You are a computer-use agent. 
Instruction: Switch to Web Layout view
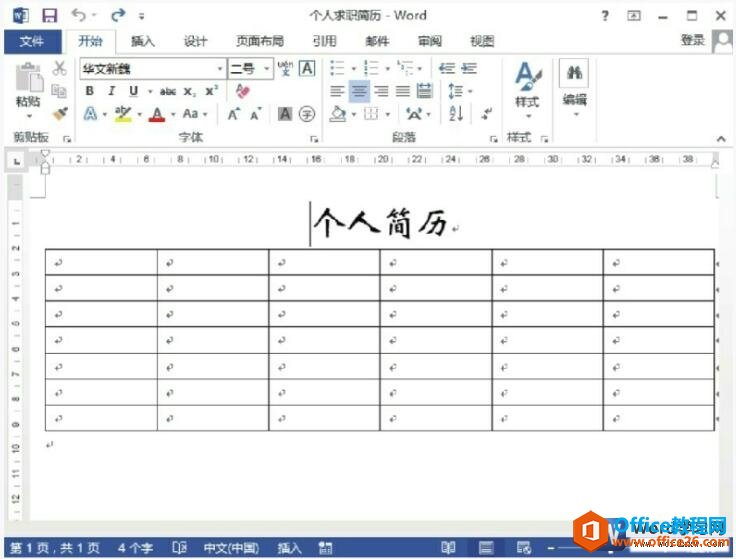[524, 547]
